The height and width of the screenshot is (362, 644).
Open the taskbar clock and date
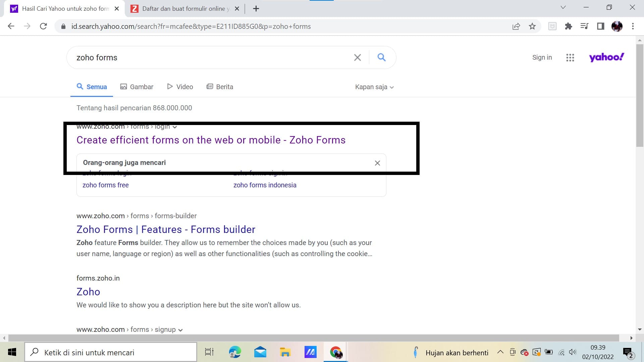tap(598, 352)
